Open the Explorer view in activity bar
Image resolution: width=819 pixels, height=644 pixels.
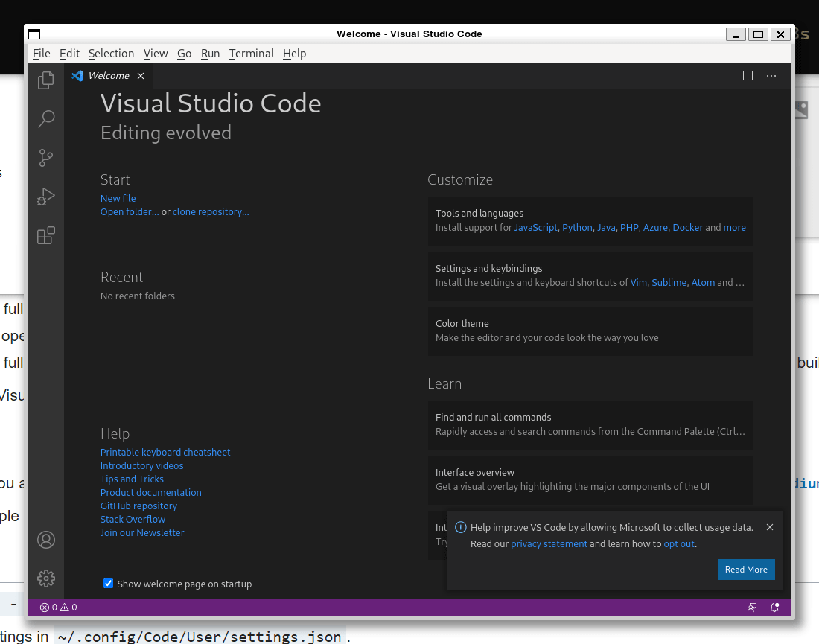point(46,80)
